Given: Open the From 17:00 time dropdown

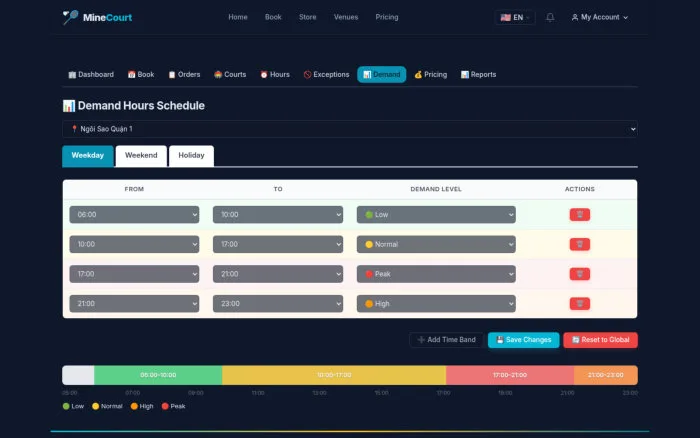Looking at the screenshot, I should coord(134,274).
